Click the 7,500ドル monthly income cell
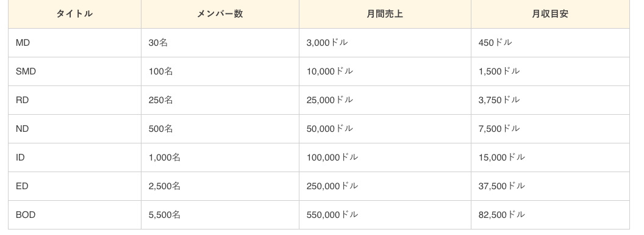Screen dimensions: 644x235 550,129
